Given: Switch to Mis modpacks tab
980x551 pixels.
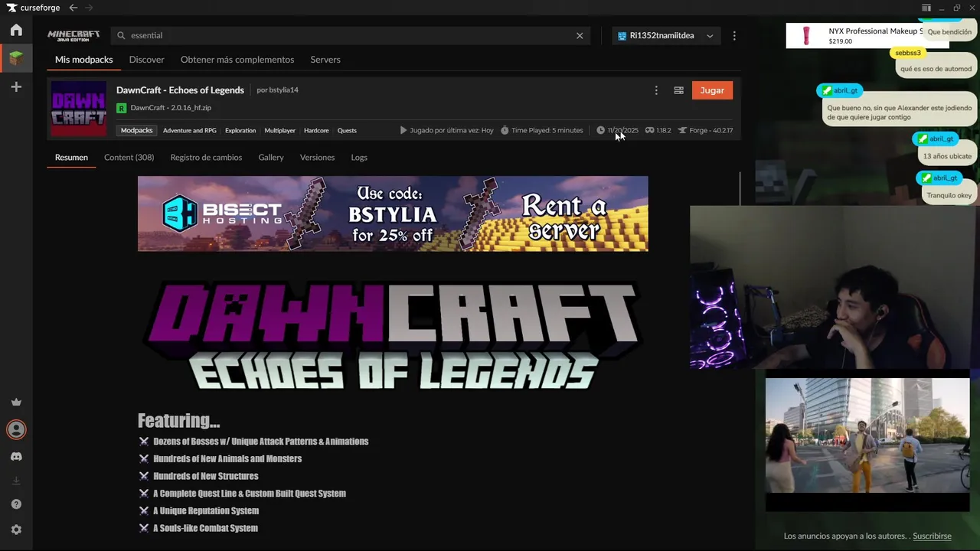Looking at the screenshot, I should [x=83, y=60].
